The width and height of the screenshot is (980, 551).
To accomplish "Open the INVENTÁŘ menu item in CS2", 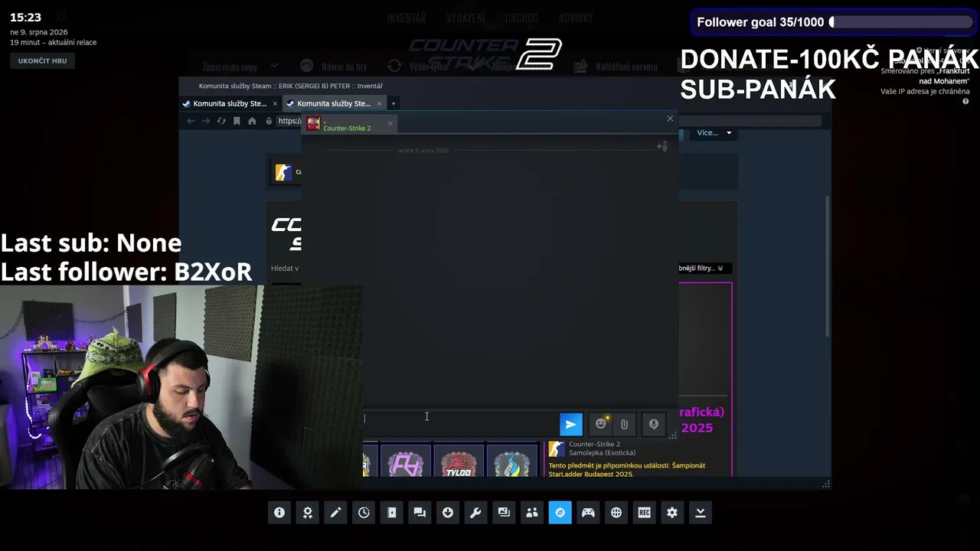I will point(406,18).
